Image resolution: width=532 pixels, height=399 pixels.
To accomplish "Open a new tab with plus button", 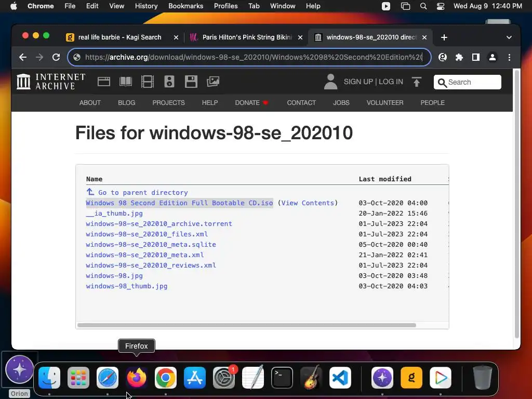I will 444,37.
